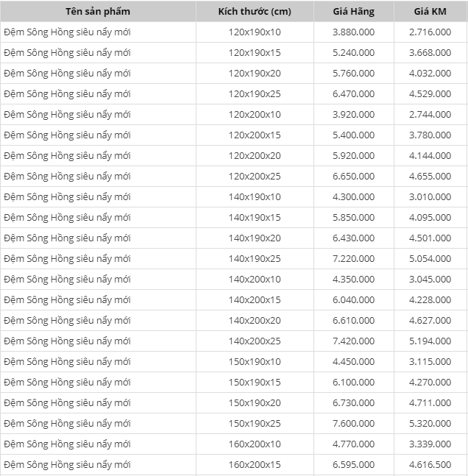Click the 3.045.000 promo price cell
Screen dimensions: 468x476
click(x=430, y=280)
